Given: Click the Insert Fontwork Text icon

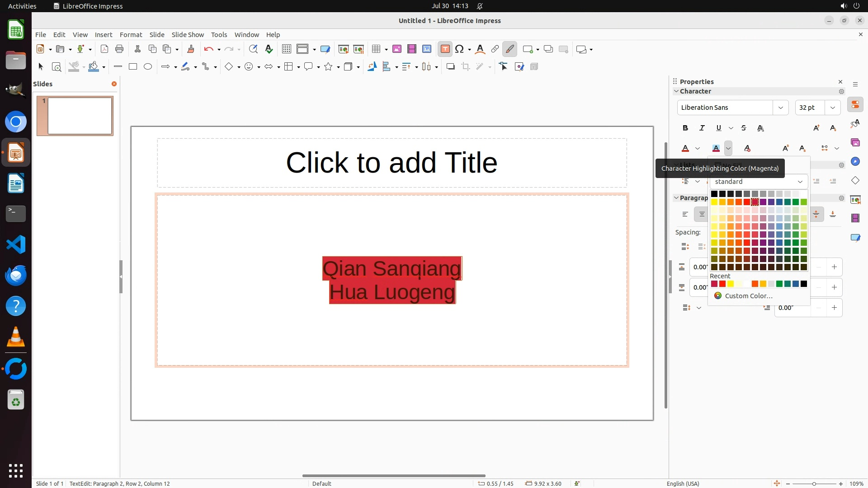Looking at the screenshot, I should pyautogui.click(x=480, y=49).
